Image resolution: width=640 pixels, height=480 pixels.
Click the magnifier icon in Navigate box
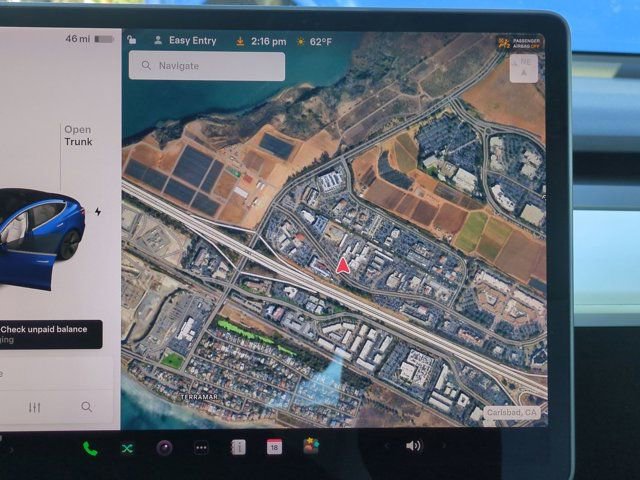(146, 65)
